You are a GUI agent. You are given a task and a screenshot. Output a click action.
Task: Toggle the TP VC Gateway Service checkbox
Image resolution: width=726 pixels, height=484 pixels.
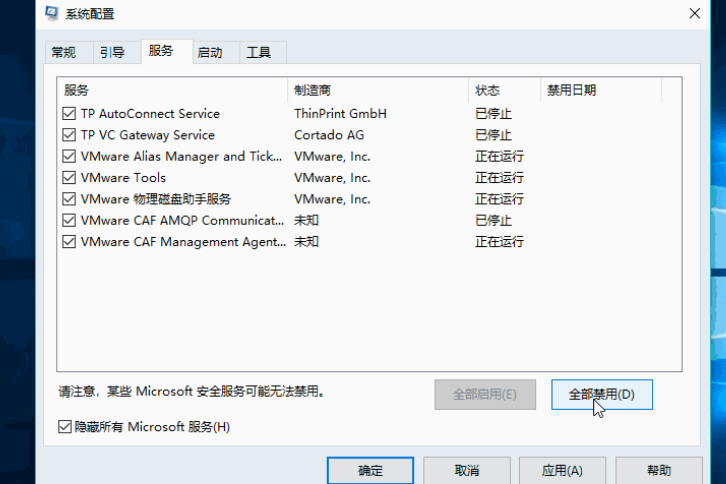69,135
